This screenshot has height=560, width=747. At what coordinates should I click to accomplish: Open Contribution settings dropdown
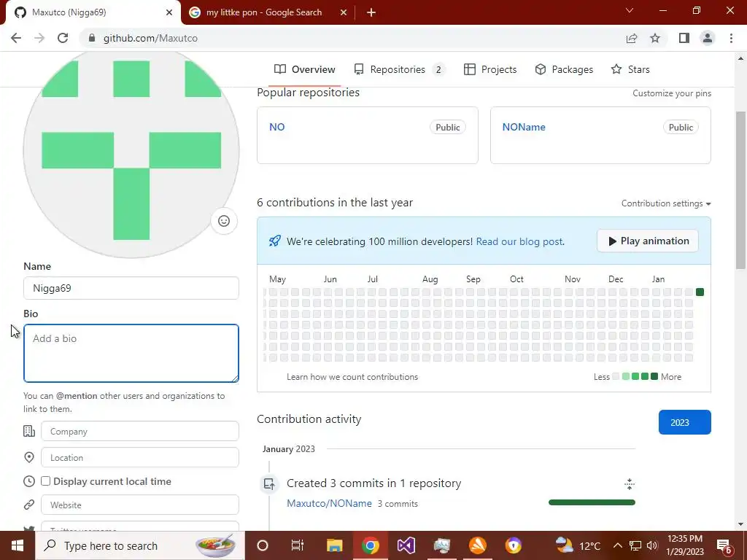tap(666, 203)
